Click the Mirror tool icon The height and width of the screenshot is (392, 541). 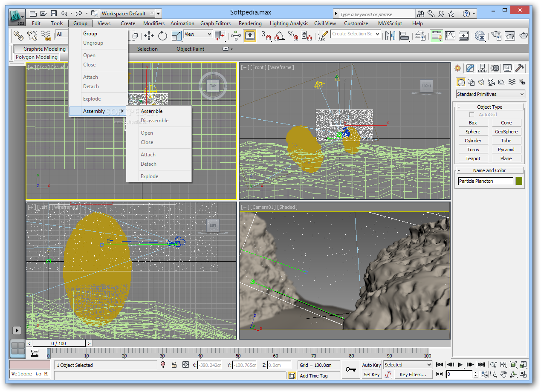pyautogui.click(x=390, y=35)
